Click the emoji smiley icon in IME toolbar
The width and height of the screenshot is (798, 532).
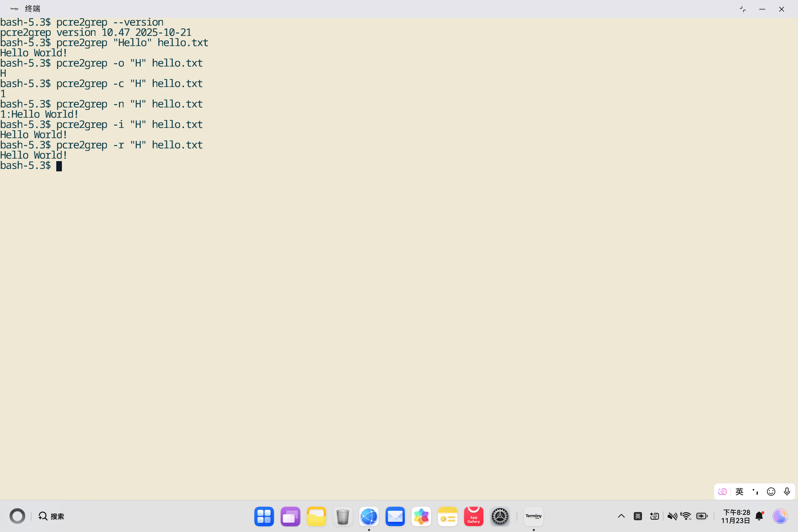pos(771,492)
